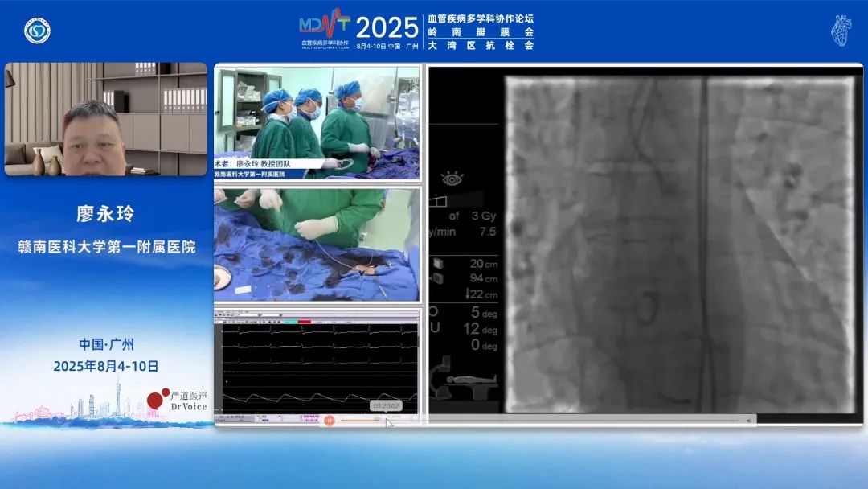
Task: Click the hospital name 赣南医科大学第一附属医院
Action: pos(106,247)
